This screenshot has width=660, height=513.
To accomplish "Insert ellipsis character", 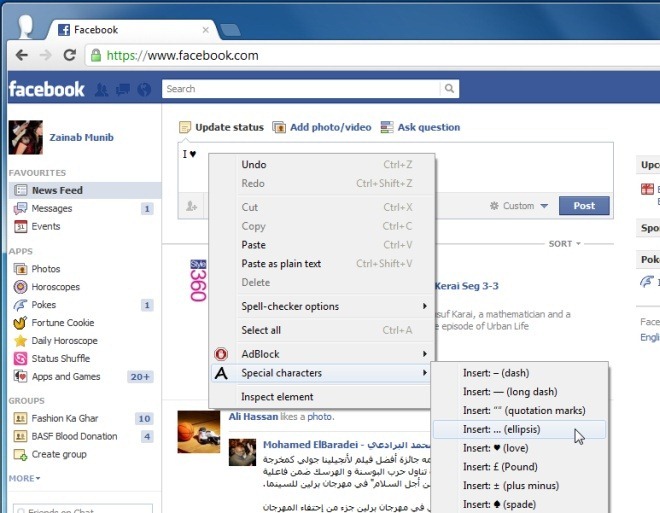I will point(519,429).
